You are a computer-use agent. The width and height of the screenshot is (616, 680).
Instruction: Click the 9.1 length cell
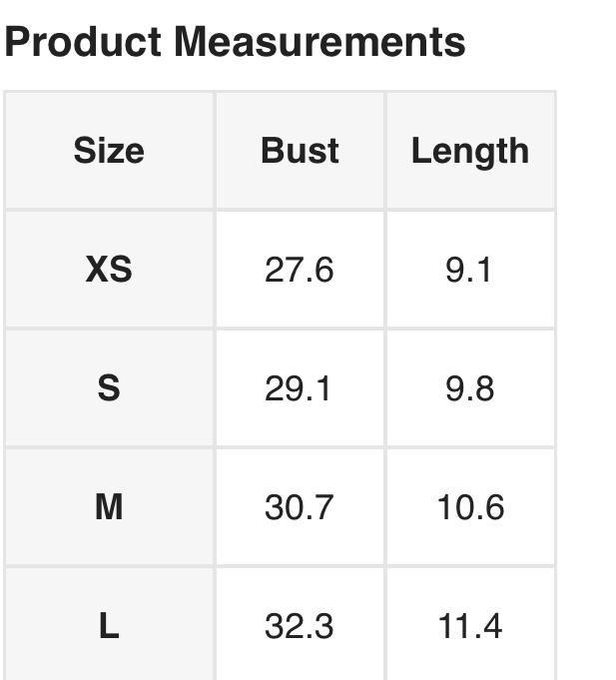[x=469, y=270]
